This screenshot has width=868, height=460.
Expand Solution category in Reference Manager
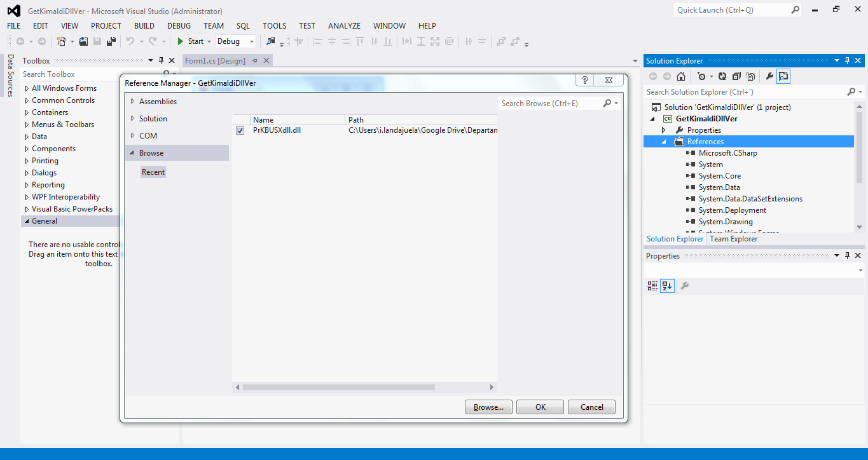click(132, 118)
